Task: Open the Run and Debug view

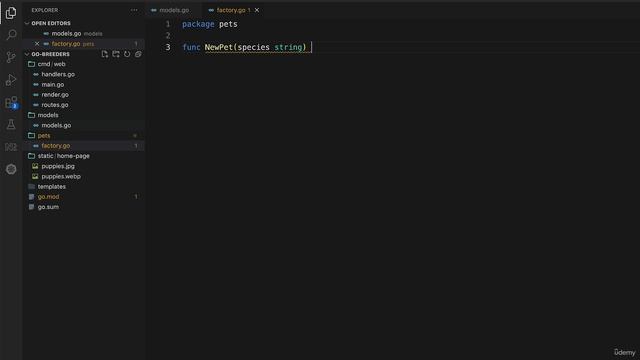Action: pos(11,80)
